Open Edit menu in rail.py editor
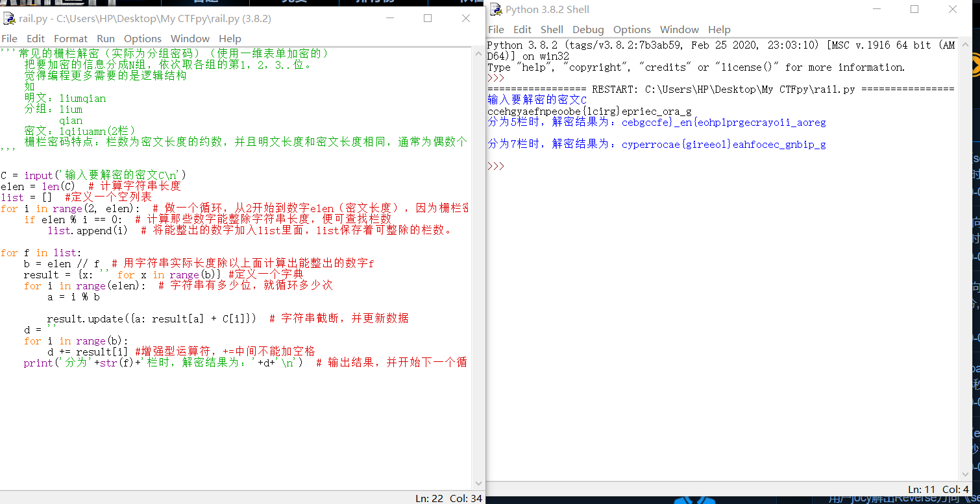 pyautogui.click(x=36, y=38)
